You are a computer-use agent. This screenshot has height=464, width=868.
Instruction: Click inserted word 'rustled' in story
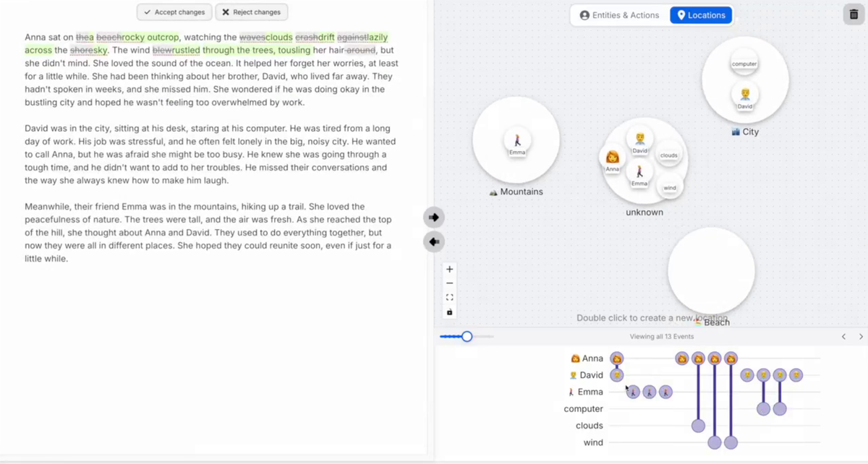tap(186, 51)
